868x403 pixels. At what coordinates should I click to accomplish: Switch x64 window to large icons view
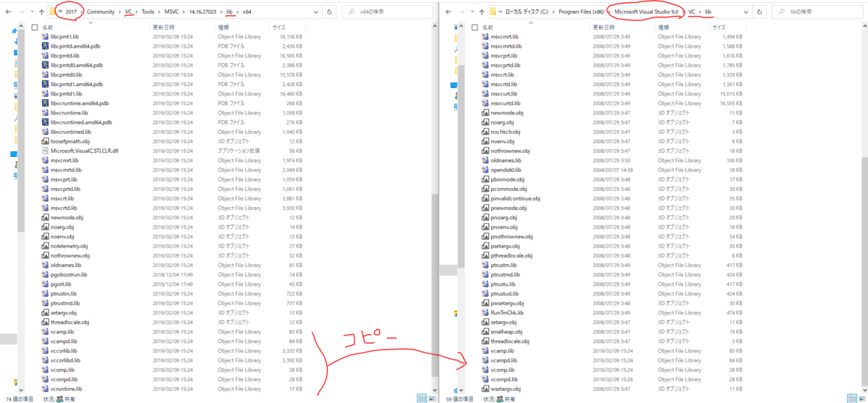[431, 399]
